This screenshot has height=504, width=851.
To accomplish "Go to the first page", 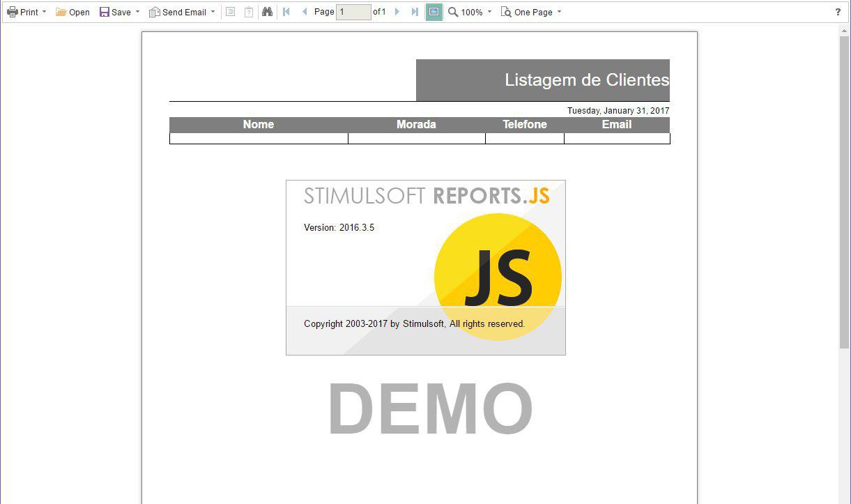I will point(286,12).
